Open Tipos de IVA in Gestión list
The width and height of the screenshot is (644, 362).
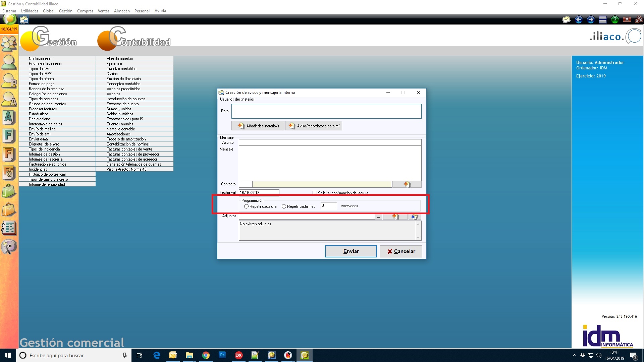pos(57,69)
